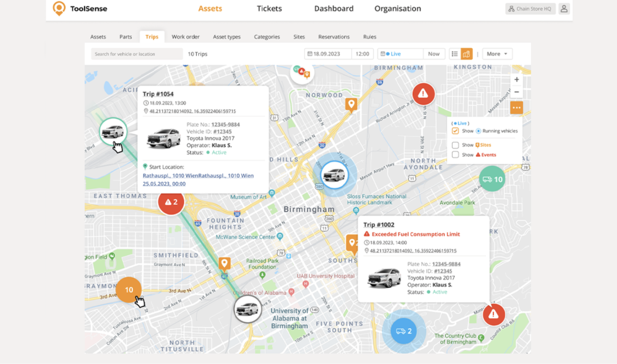Open the time dropdown showing 12:00
The width and height of the screenshot is (617, 364).
362,54
